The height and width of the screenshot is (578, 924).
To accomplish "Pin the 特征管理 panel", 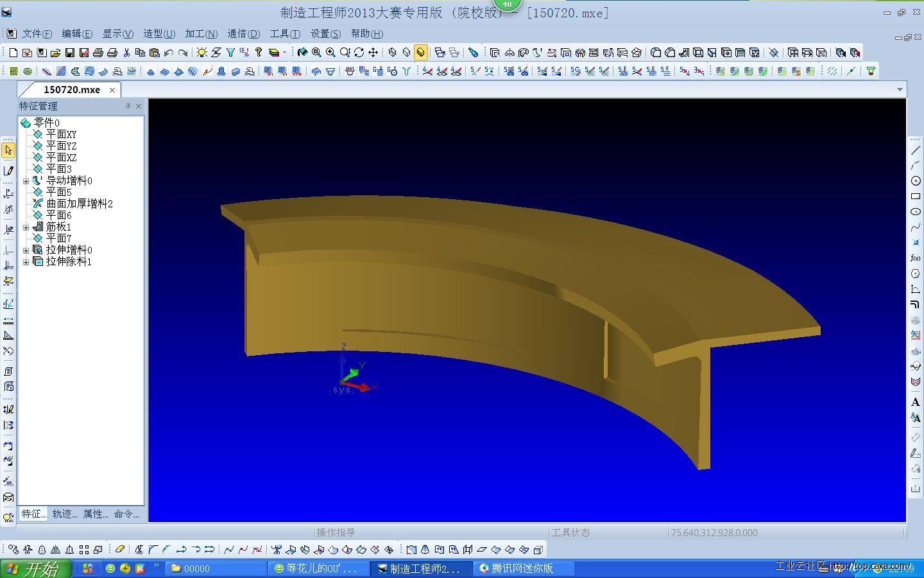I will tap(128, 106).
